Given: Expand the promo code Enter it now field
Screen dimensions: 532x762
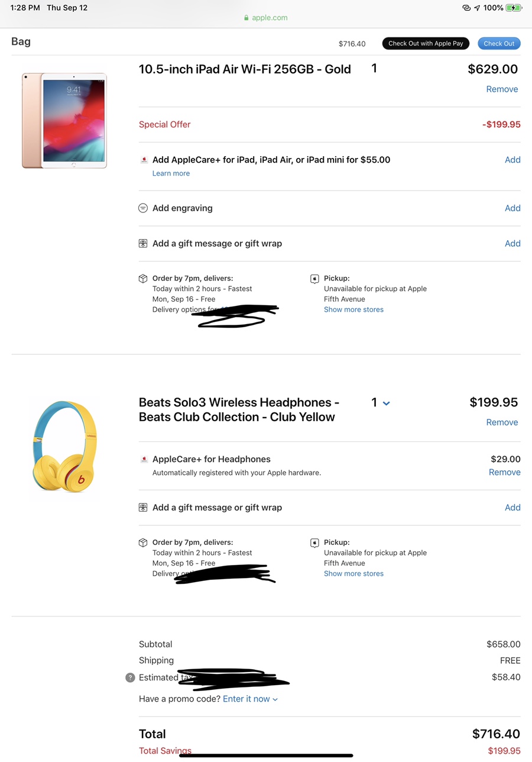Looking at the screenshot, I should pos(250,699).
